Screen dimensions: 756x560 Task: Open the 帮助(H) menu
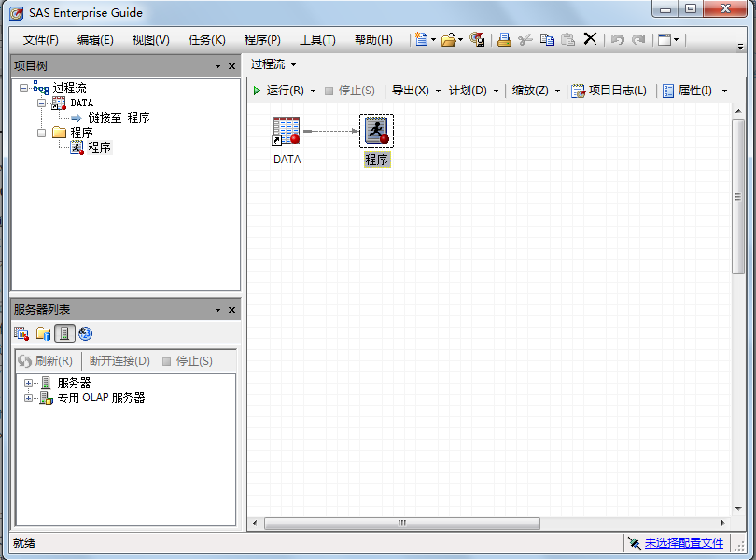[373, 40]
